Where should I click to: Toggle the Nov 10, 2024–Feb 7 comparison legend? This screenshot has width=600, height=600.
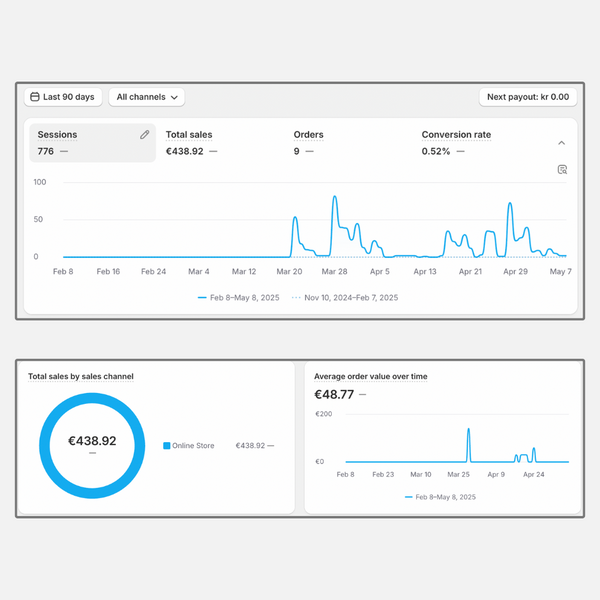point(345,298)
